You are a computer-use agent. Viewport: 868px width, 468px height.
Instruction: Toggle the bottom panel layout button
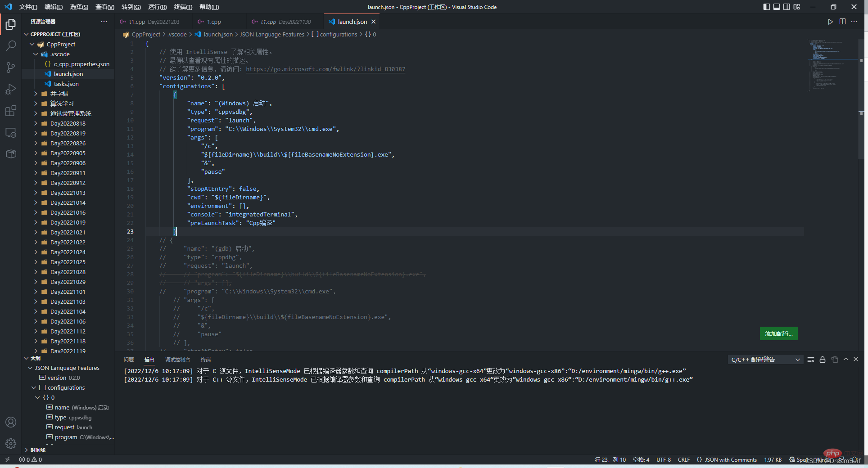coord(777,7)
